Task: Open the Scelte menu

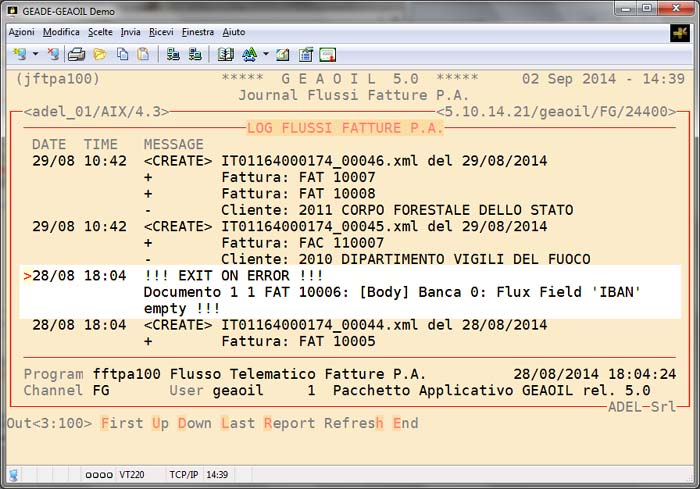Action: tap(100, 32)
